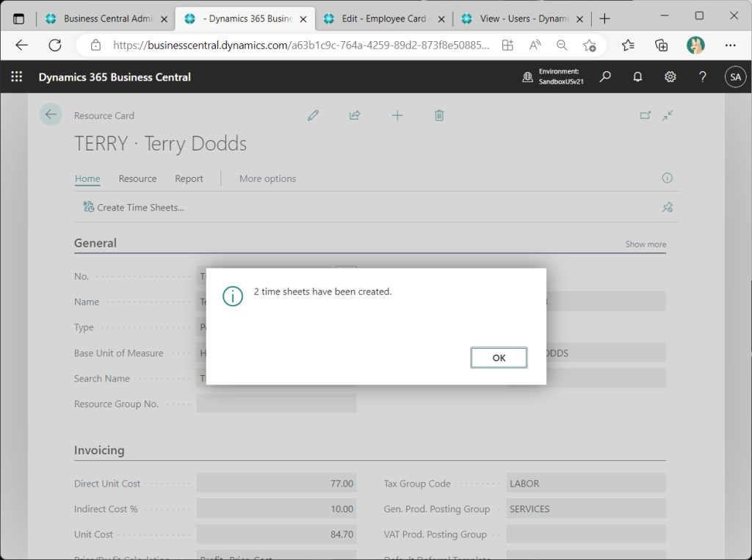The width and height of the screenshot is (752, 560).
Task: Click the Direct Unit Cost field
Action: [x=276, y=483]
